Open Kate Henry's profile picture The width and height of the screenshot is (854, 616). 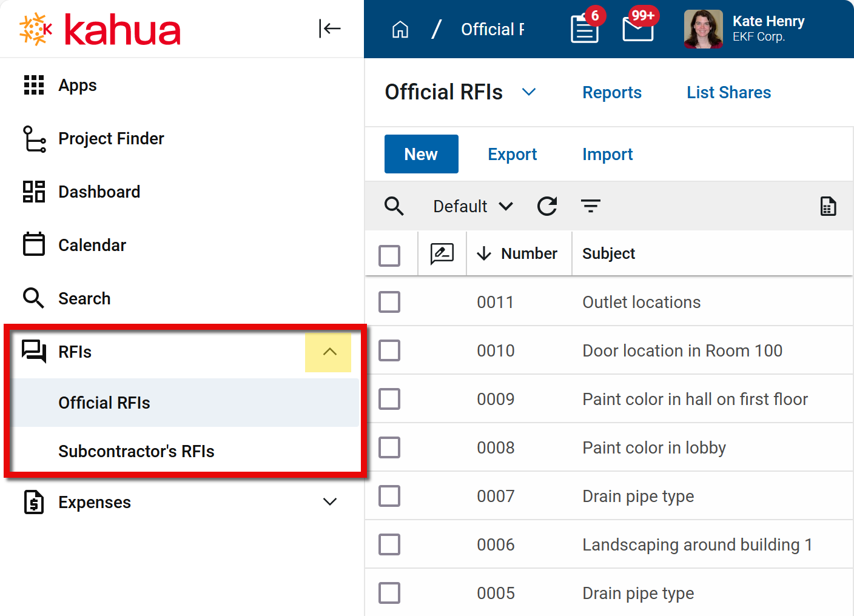tap(703, 29)
